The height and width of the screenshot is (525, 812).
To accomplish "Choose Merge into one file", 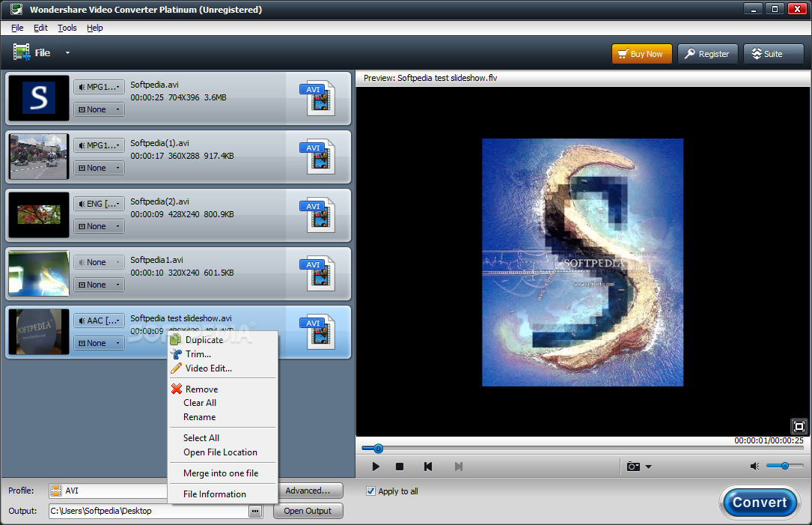I will (223, 473).
